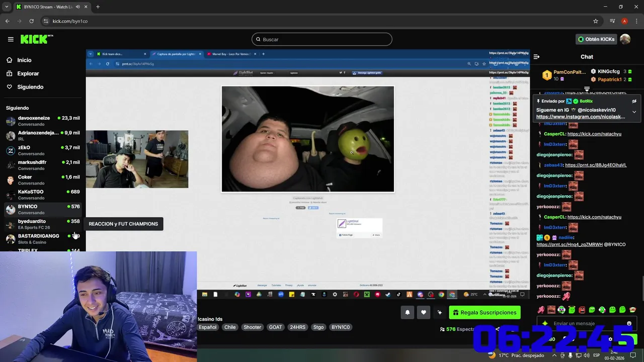Image resolution: width=644 pixels, height=362 pixels.
Task: Select the Stgo tag
Action: click(318, 327)
